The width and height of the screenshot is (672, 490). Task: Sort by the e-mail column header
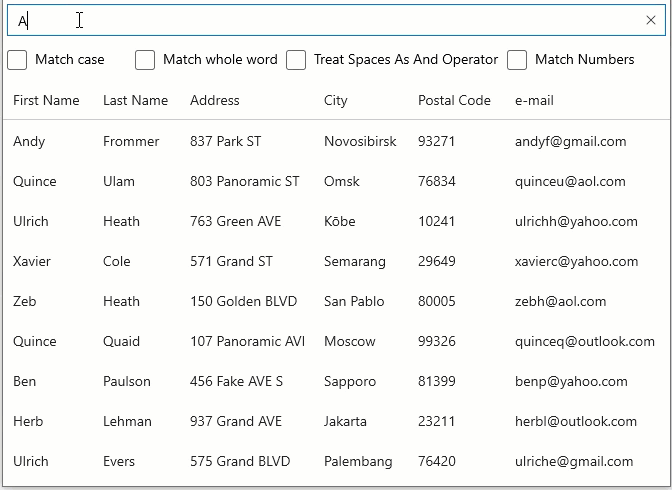[x=534, y=100]
